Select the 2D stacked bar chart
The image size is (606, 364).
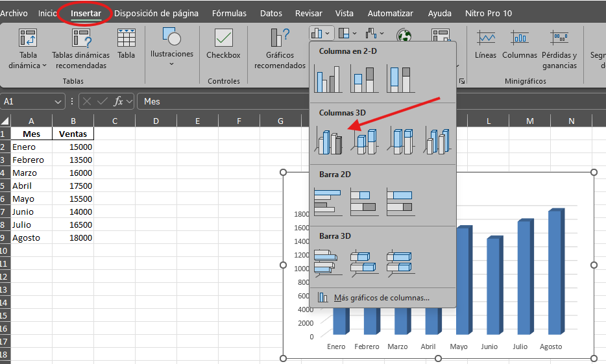point(365,202)
